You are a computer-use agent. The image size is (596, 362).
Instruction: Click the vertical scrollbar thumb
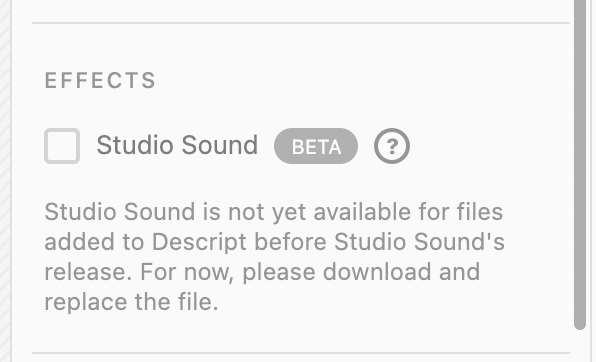tap(580, 165)
